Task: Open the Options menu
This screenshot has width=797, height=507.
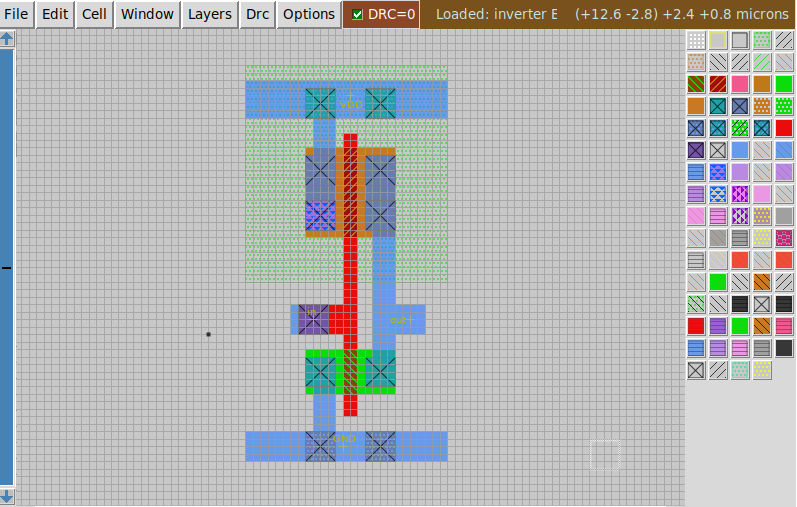Action: (x=309, y=14)
